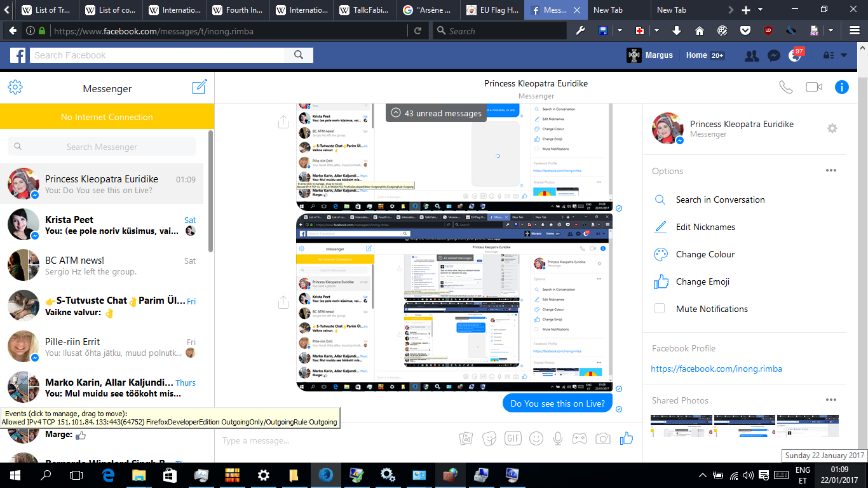
Task: Toggle Mute Notifications checkbox
Action: [x=660, y=309]
